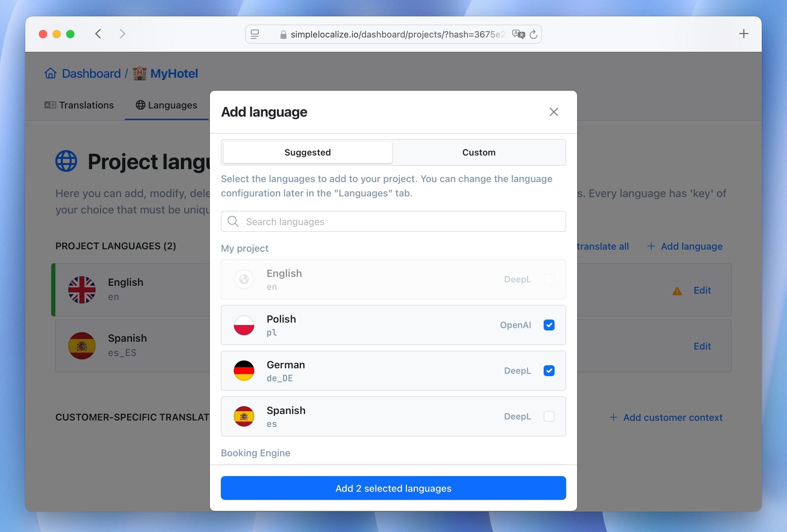787x532 pixels.
Task: Click the My project section heading
Action: click(x=245, y=248)
